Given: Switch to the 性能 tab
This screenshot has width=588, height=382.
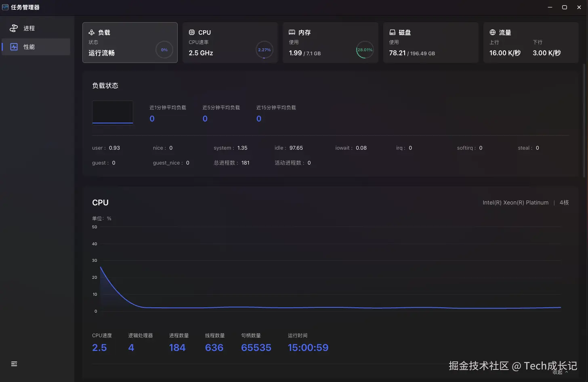Looking at the screenshot, I should (28, 46).
